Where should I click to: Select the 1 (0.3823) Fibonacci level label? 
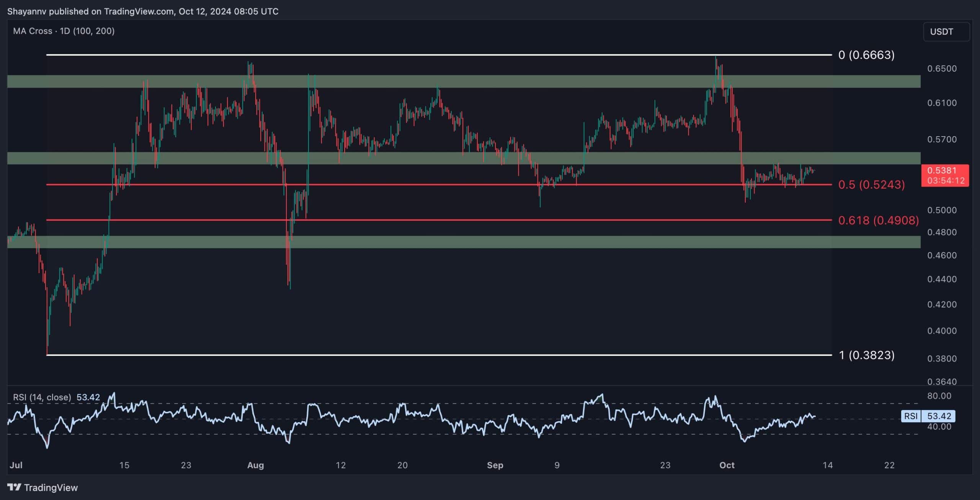point(866,355)
